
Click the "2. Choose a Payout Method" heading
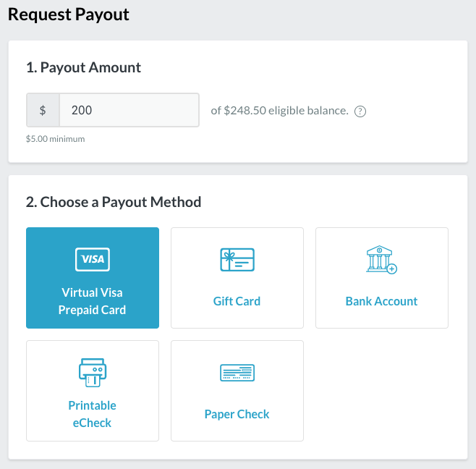[114, 202]
